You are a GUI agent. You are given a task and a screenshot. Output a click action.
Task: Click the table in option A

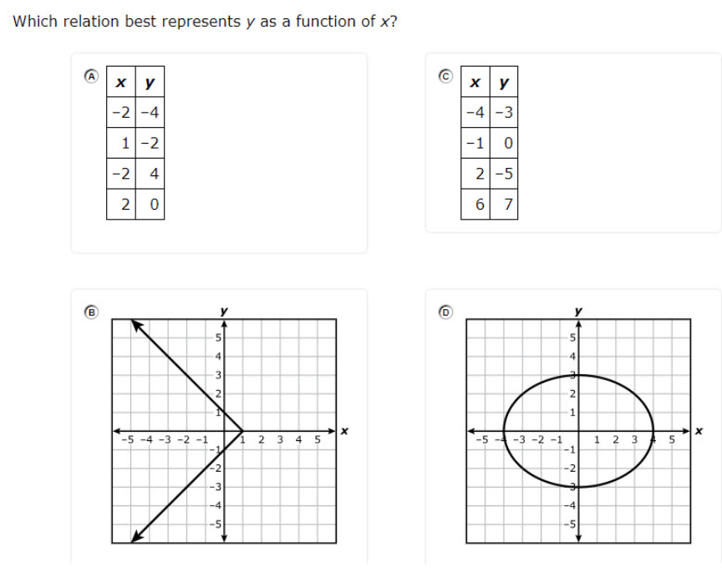tap(135, 143)
